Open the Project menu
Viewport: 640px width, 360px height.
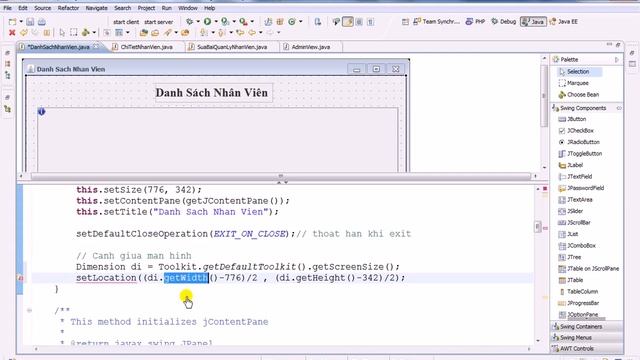(146, 8)
